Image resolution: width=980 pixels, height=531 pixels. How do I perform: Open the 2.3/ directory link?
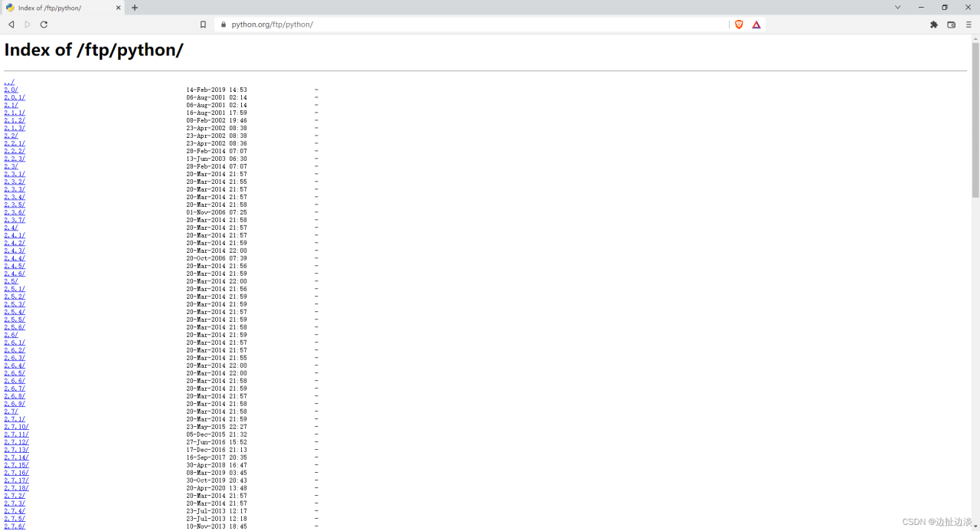(x=11, y=166)
